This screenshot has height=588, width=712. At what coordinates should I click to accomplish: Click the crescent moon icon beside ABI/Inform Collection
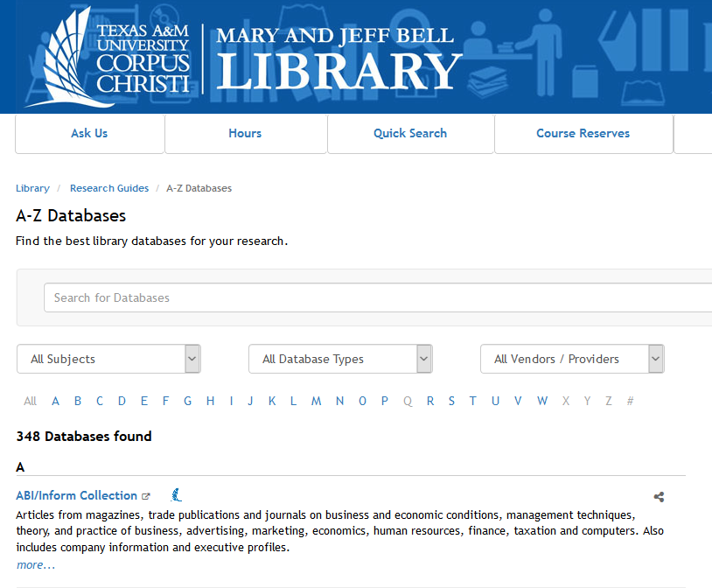click(176, 494)
